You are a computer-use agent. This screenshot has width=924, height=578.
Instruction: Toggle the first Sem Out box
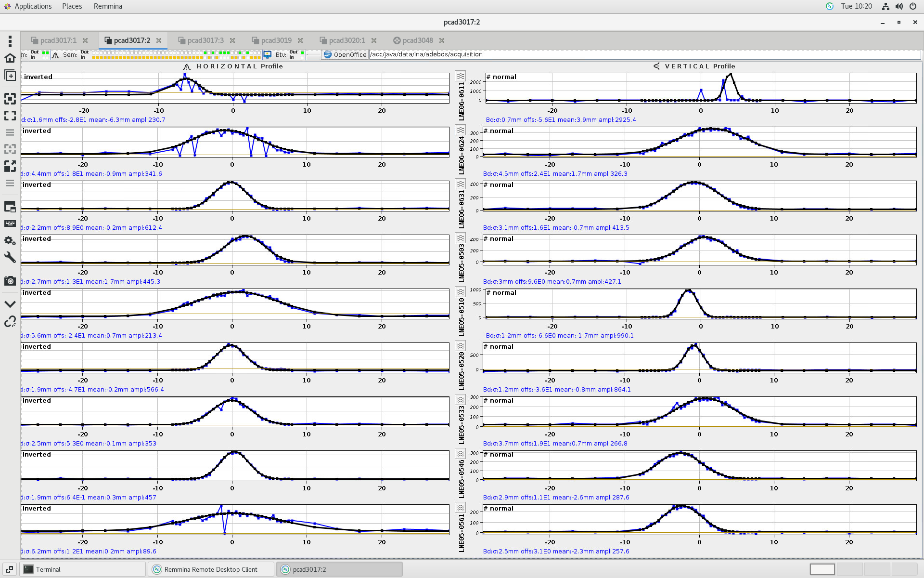[94, 52]
